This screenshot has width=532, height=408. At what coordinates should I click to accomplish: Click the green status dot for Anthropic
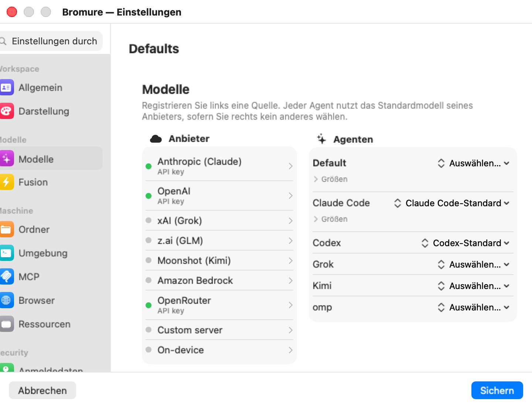[x=149, y=166]
